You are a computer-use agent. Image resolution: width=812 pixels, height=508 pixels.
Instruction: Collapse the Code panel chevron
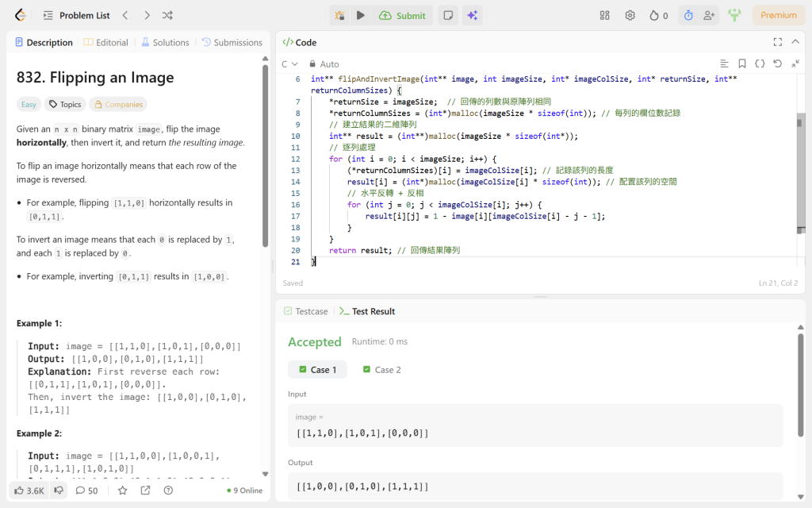tap(795, 42)
